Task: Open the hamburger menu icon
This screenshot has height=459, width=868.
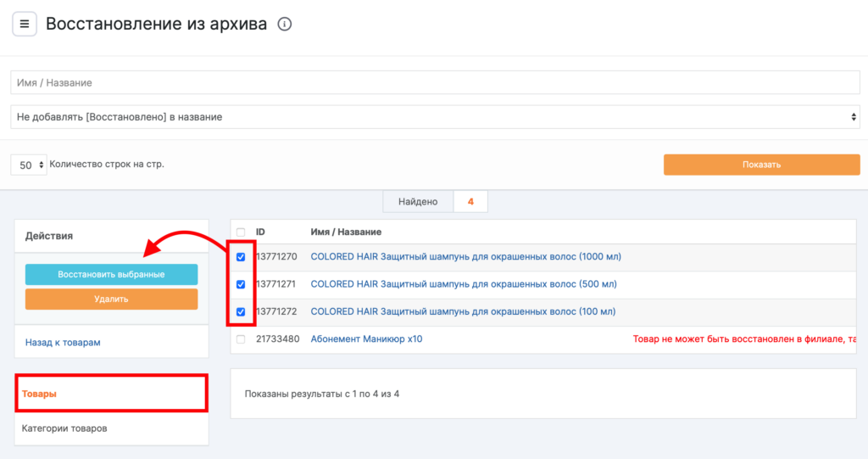Action: 25,24
